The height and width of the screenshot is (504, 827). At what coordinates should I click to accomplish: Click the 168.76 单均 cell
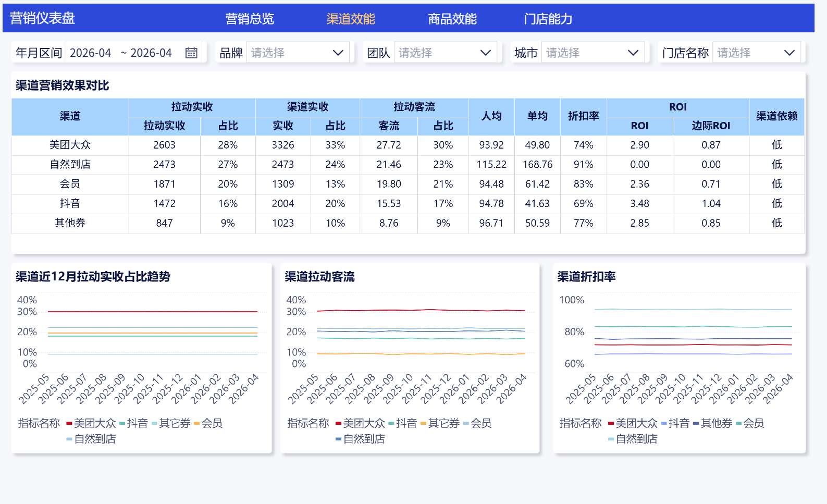537,164
